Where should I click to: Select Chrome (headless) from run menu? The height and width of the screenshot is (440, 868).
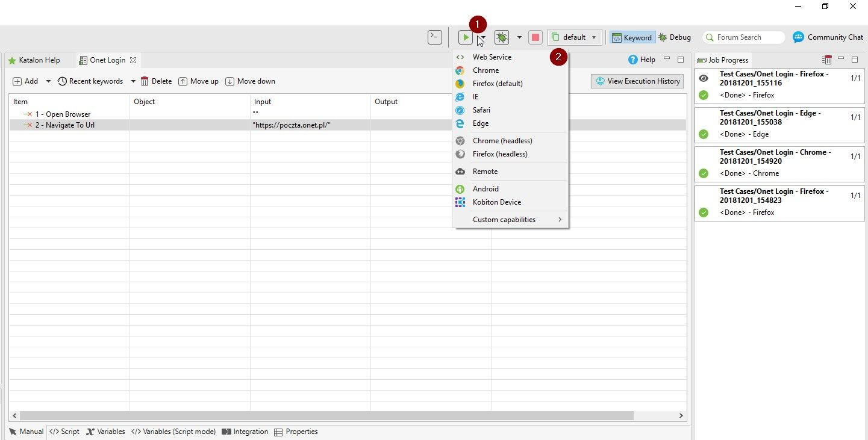coord(502,141)
